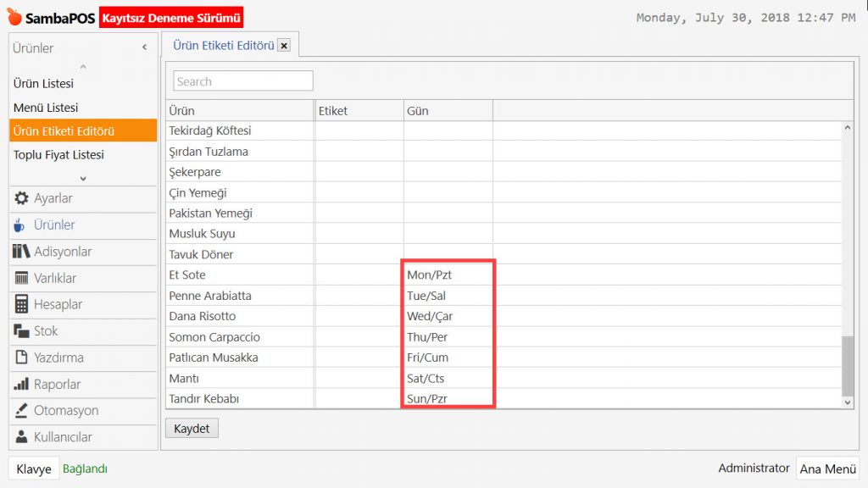Viewport: 868px width, 488px height.
Task: Open Toplu Fiyat Listesi menu item
Action: [x=58, y=155]
